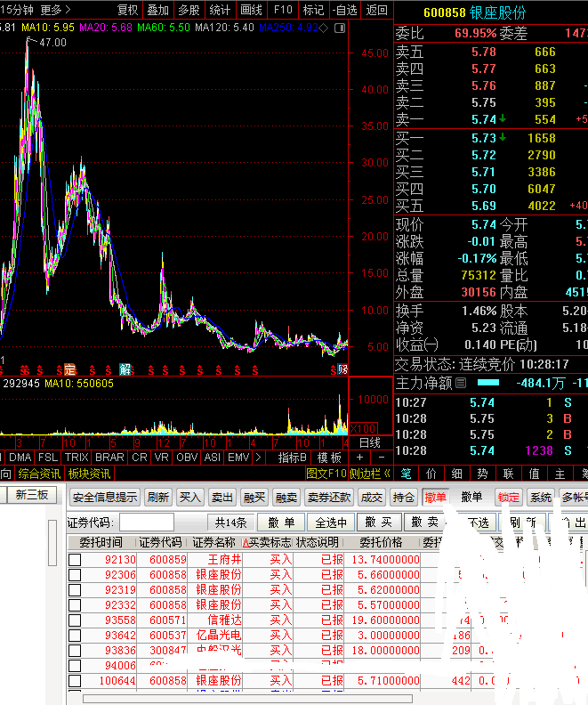Switch to 价 tab in side panel
Viewport: 588px width, 705px height.
pyautogui.click(x=431, y=474)
